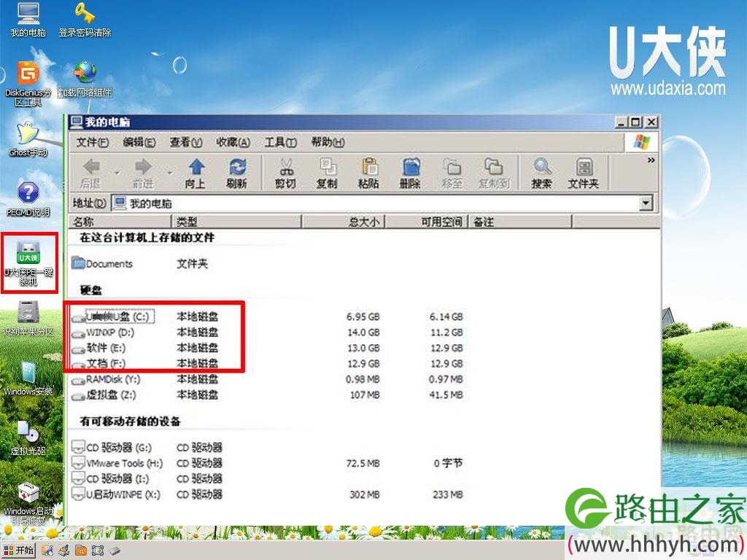
Task: Open Ghost手动 desktop icon
Action: pyautogui.click(x=28, y=139)
